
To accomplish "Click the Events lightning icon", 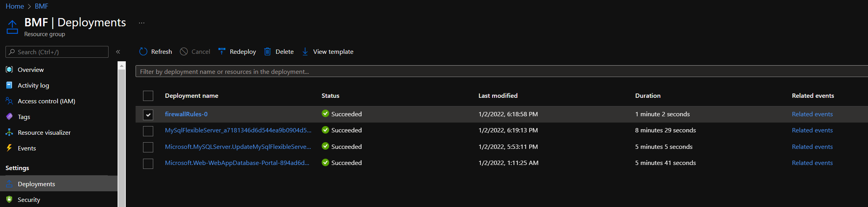I will (x=9, y=148).
